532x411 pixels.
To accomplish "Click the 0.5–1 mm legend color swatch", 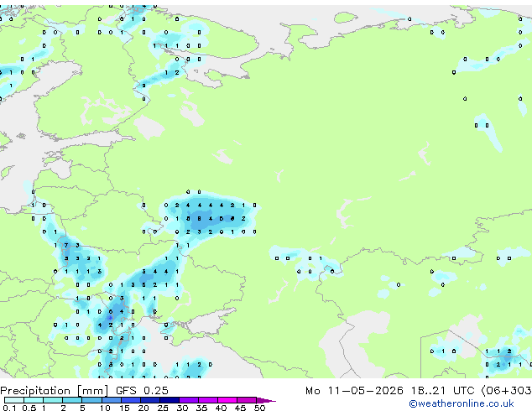I will 34,400.
